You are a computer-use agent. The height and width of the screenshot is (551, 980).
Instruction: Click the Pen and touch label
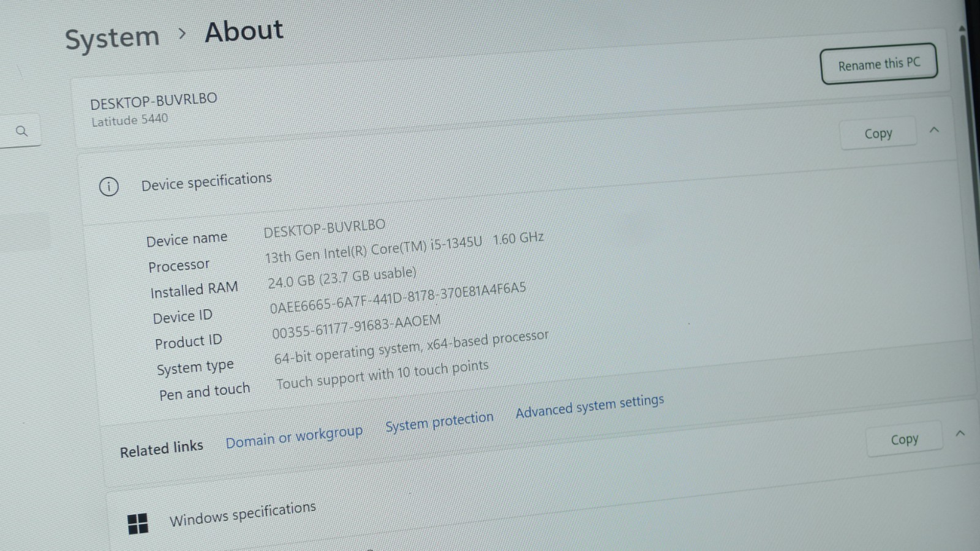click(x=205, y=391)
